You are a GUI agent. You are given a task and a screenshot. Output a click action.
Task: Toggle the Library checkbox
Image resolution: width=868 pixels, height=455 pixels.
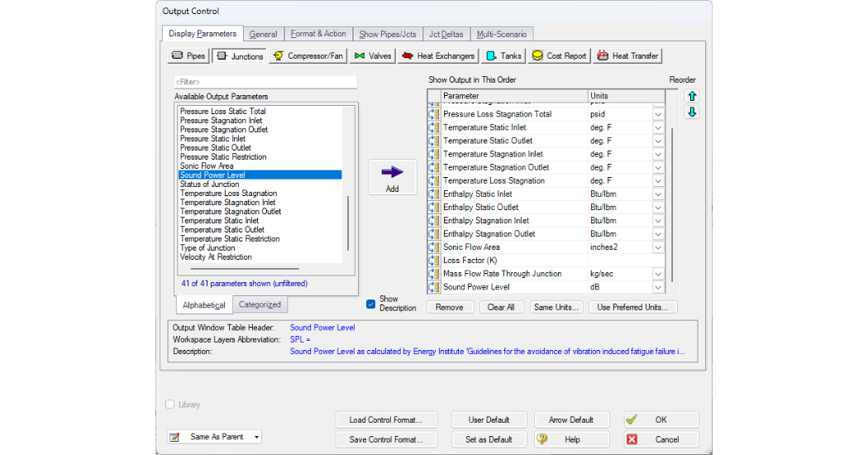[170, 405]
